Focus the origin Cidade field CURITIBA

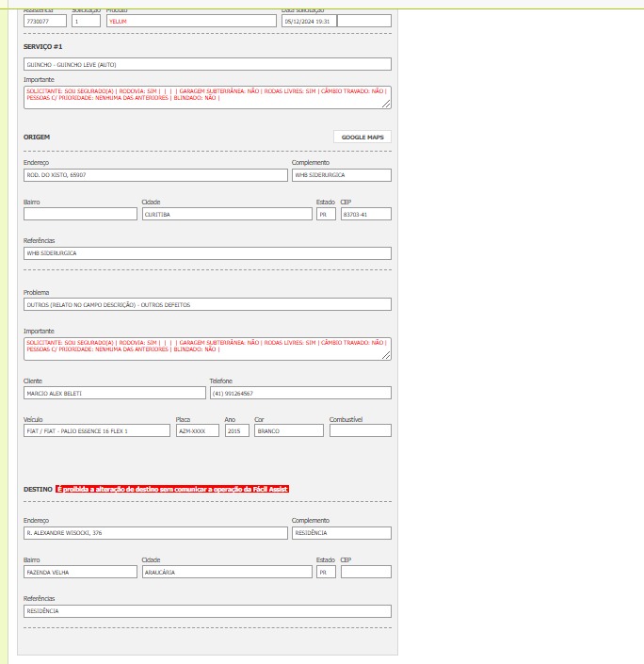226,214
